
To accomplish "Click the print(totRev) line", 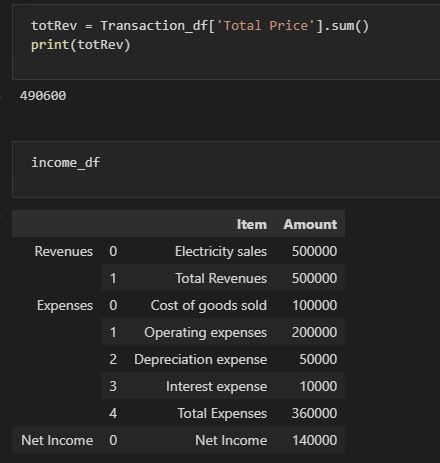I will coord(81,45).
